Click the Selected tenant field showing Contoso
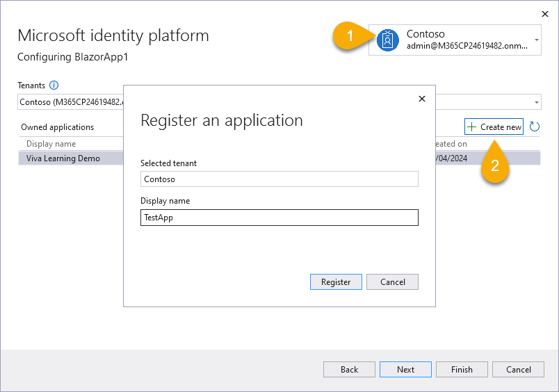Viewport: 559px width, 392px height. (x=279, y=179)
